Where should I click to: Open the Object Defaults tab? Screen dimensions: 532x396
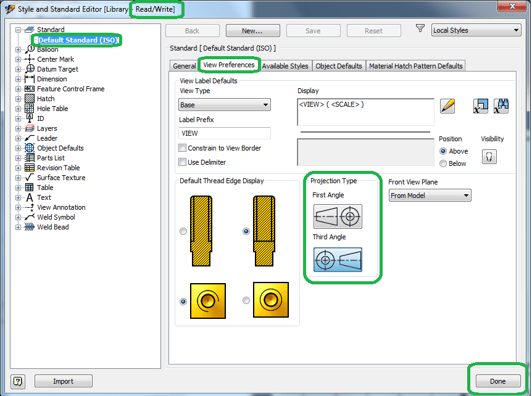coord(338,65)
